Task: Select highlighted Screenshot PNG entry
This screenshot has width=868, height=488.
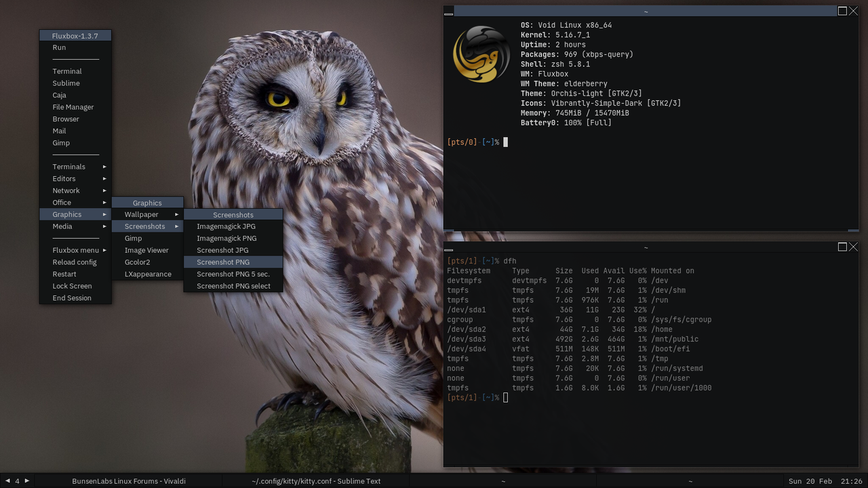Action: 233,262
